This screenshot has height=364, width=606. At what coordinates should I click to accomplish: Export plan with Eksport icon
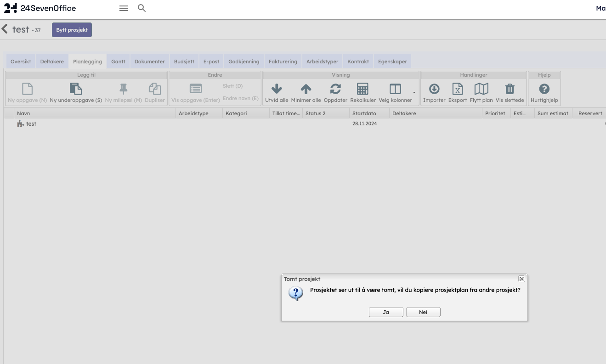coord(458,89)
